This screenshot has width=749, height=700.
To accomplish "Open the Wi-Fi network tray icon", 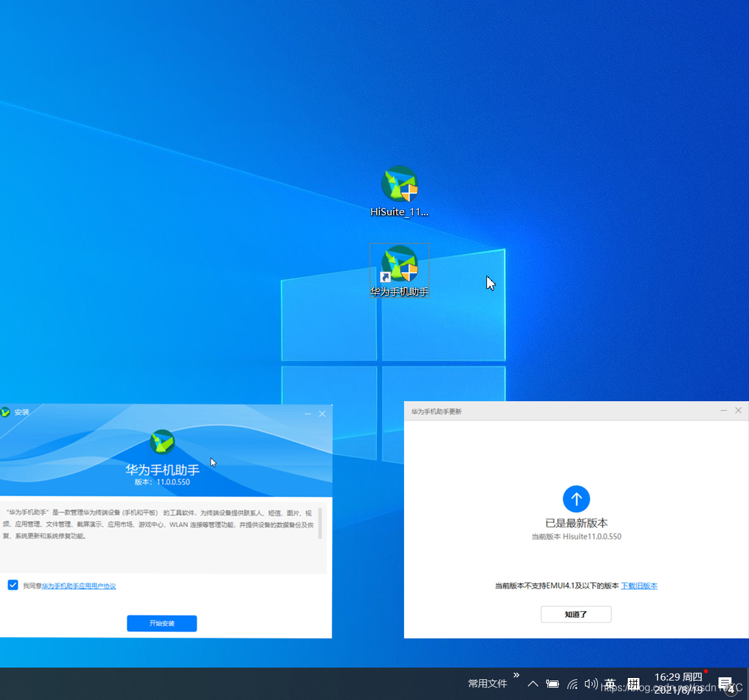I will coord(572,684).
